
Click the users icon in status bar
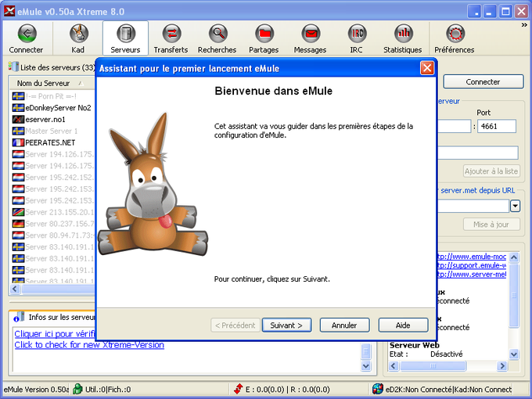pyautogui.click(x=77, y=389)
